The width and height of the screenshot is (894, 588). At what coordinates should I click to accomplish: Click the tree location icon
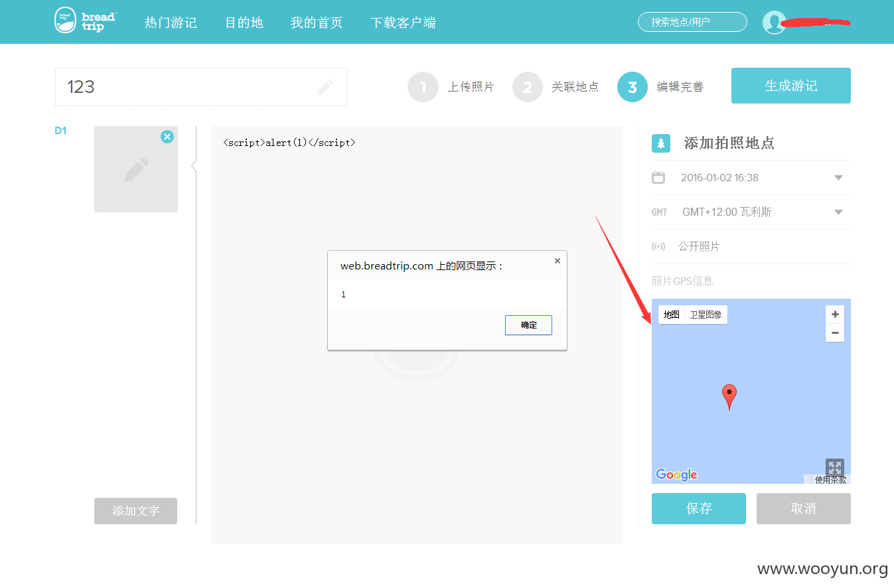pyautogui.click(x=660, y=143)
